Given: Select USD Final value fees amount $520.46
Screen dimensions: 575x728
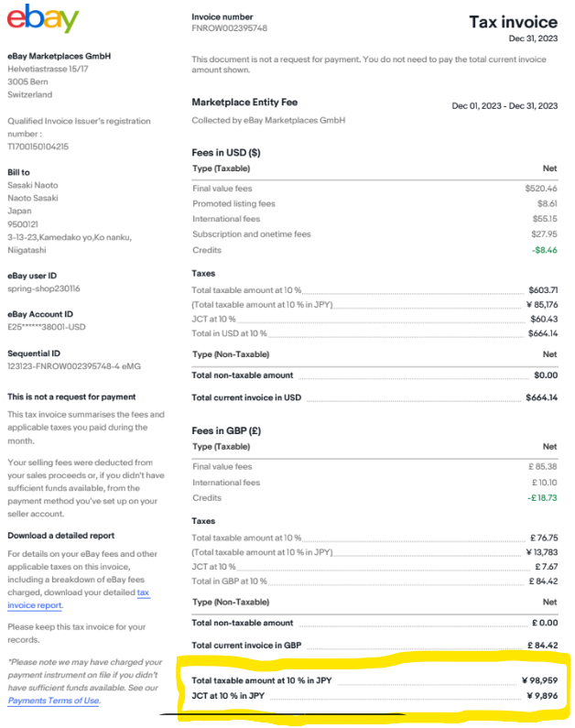Looking at the screenshot, I should coord(541,189).
